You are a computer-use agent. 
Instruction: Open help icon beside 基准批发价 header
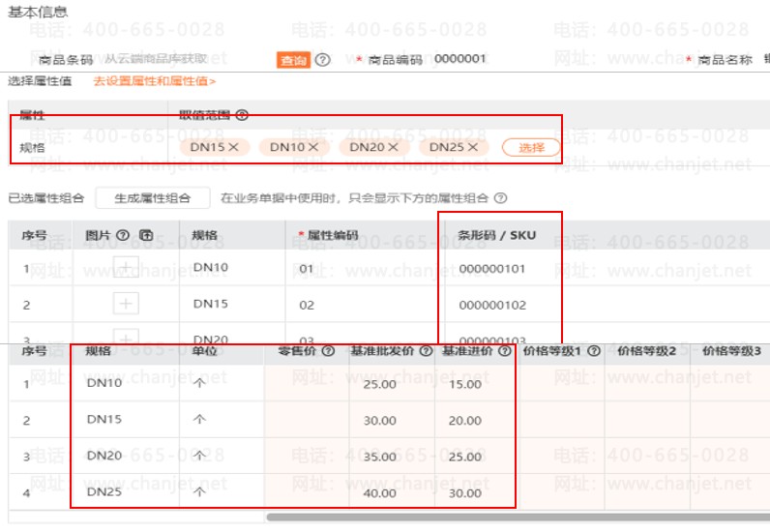(x=427, y=351)
